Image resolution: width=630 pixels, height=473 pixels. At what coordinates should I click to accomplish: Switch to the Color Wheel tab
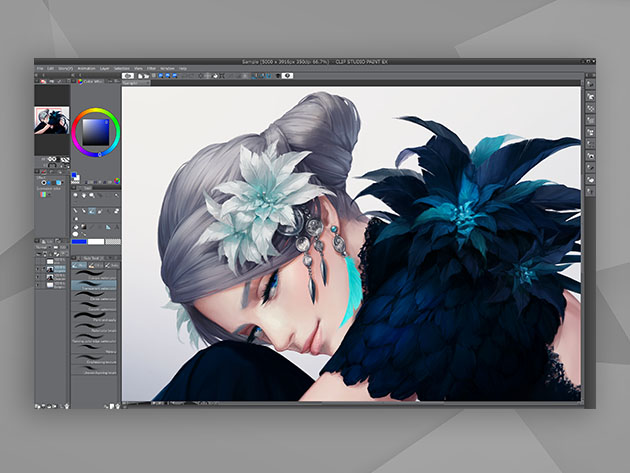coord(90,81)
